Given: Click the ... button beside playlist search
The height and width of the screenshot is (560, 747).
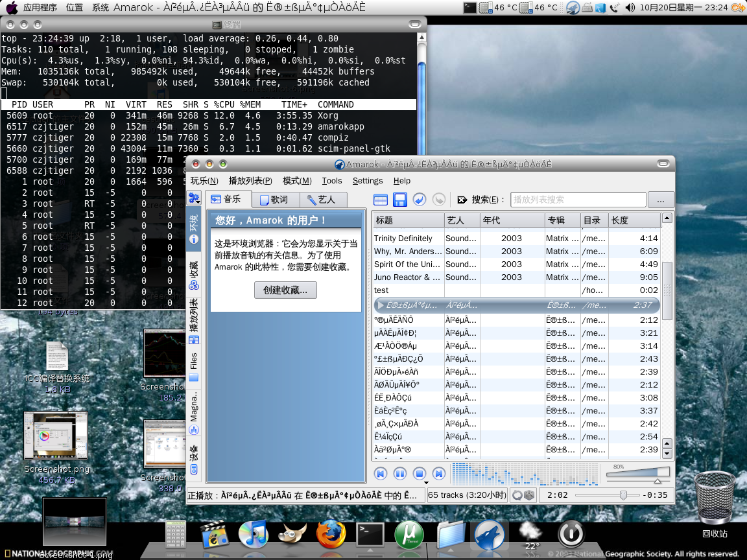Looking at the screenshot, I should pyautogui.click(x=661, y=200).
